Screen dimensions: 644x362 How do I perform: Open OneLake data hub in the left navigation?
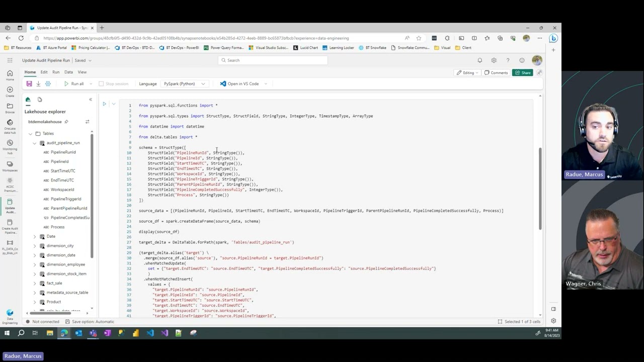click(x=10, y=125)
